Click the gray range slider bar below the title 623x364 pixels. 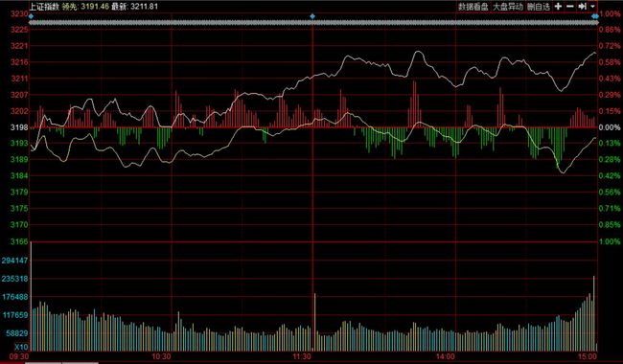[313, 23]
